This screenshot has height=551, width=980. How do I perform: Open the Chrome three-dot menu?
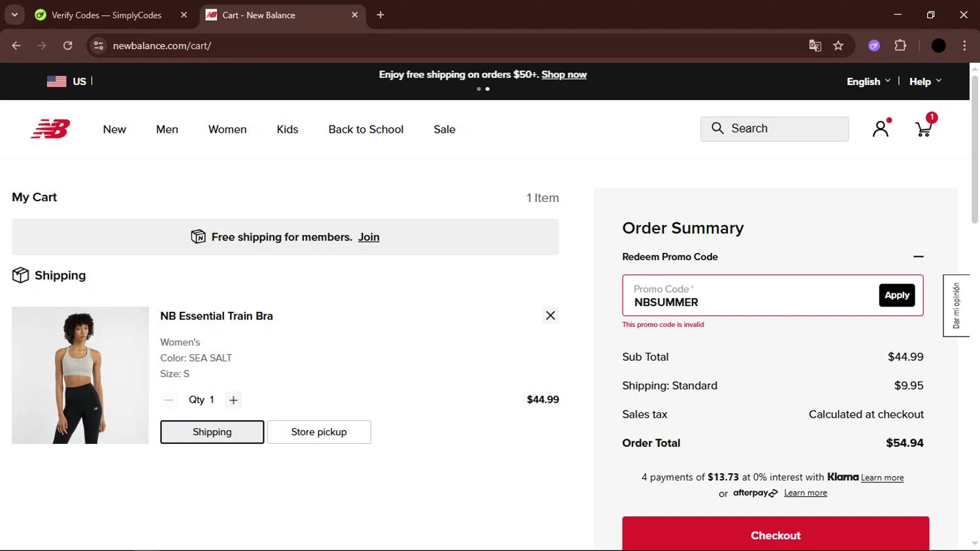(964, 46)
